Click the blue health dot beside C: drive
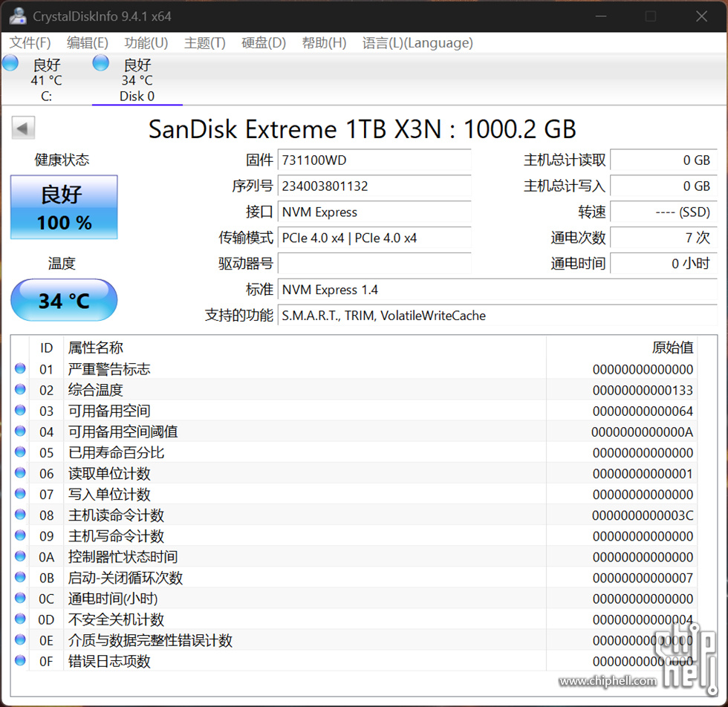 point(10,62)
